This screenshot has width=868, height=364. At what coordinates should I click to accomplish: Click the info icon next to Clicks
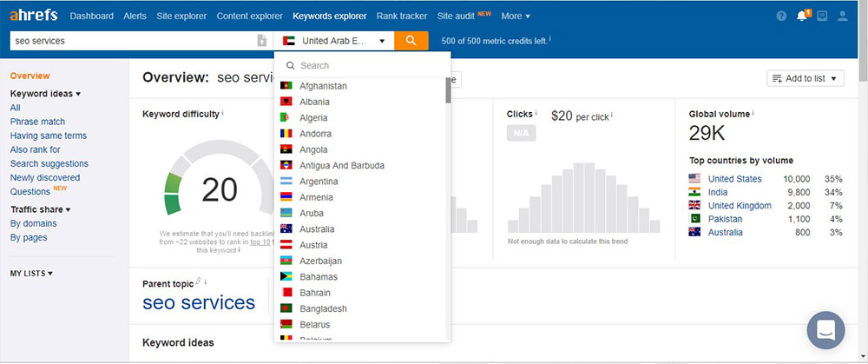536,113
